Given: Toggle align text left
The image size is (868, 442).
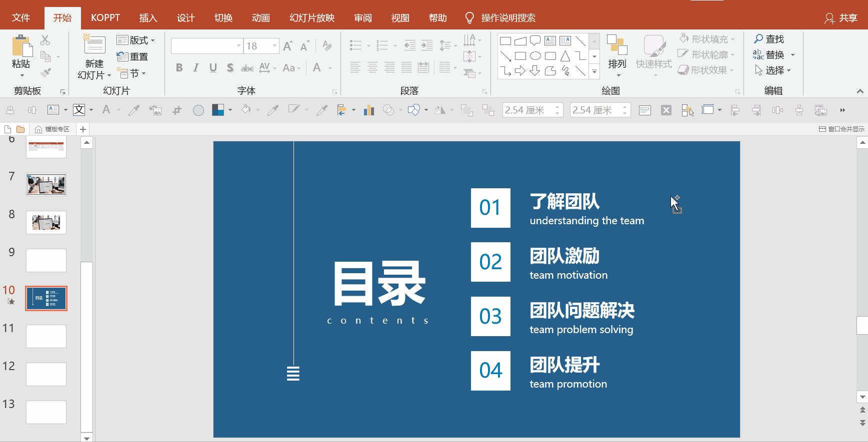Looking at the screenshot, I should [355, 67].
